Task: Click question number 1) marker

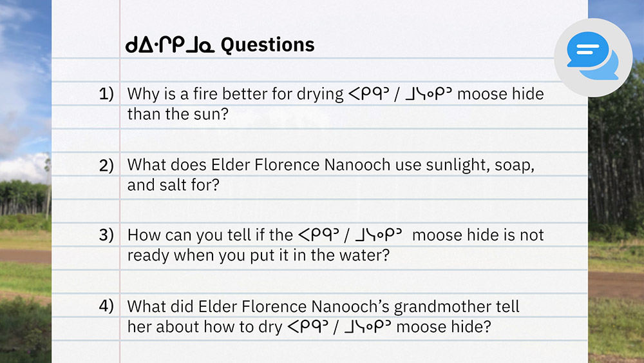Action: coord(106,93)
